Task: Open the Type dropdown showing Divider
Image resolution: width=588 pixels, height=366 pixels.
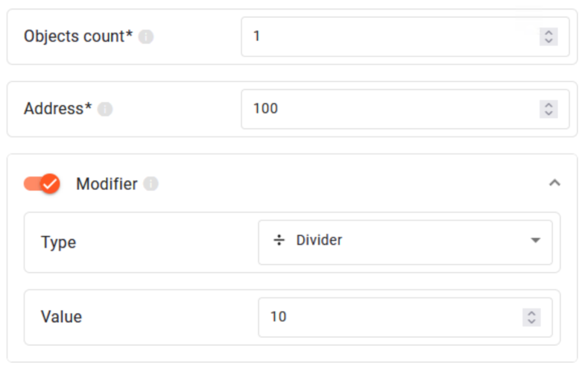Action: (405, 242)
